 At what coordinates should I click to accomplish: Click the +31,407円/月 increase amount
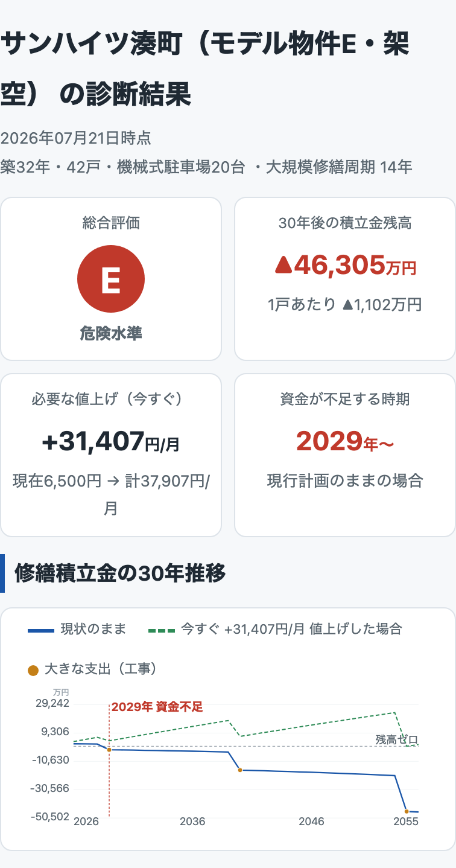[111, 442]
